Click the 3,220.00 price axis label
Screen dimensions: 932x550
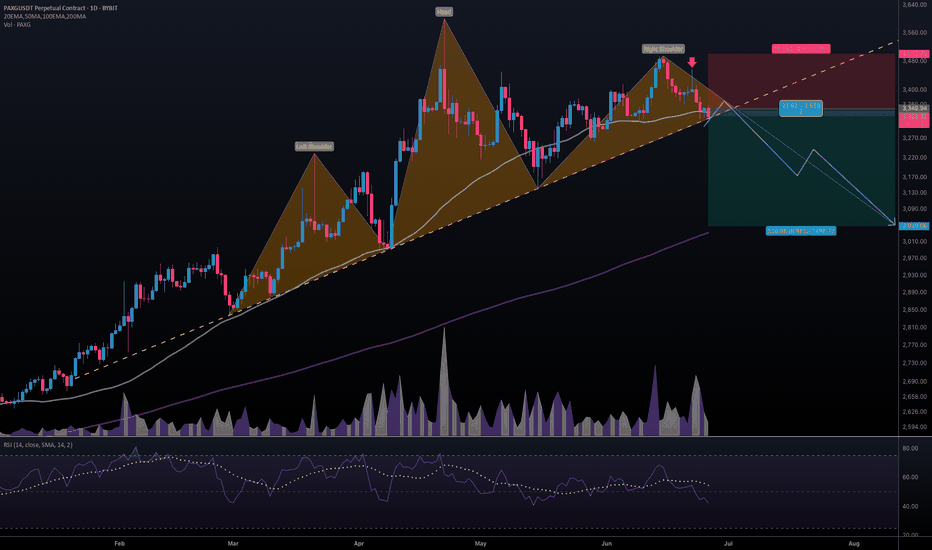tap(914, 158)
